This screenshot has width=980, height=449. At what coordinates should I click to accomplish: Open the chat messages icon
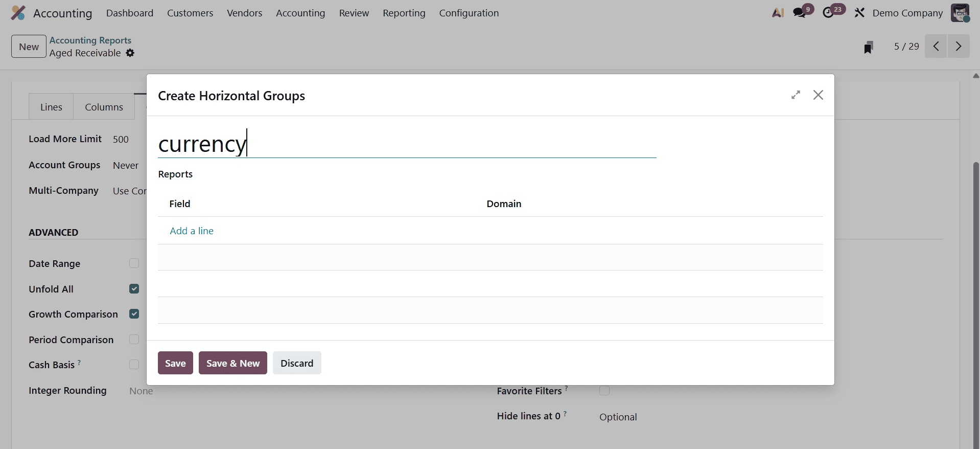[800, 13]
